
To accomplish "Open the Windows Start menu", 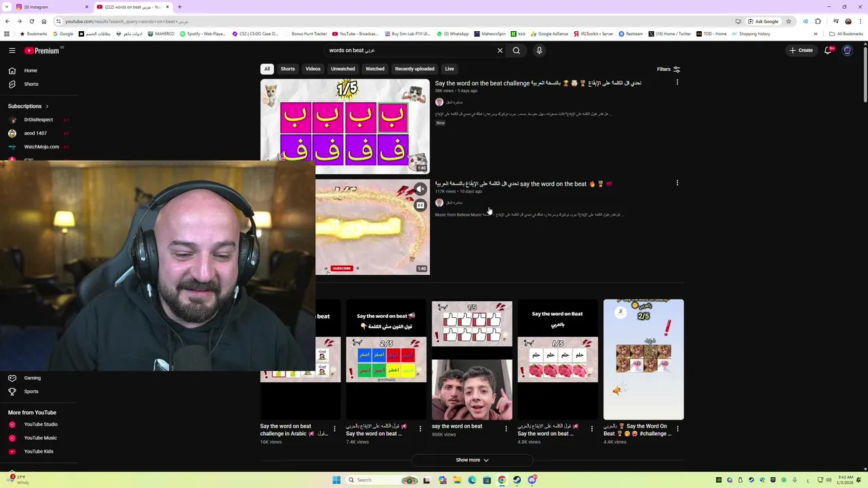I will pyautogui.click(x=336, y=480).
